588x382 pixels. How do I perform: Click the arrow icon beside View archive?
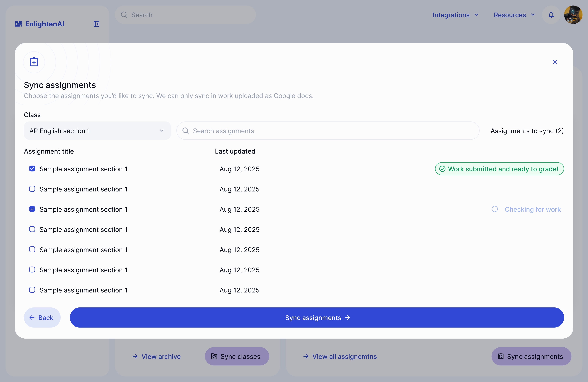tap(135, 356)
